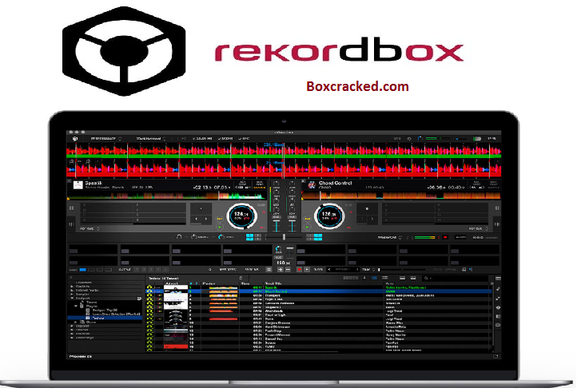Click the sampler BPM SYNC button
This screenshot has height=392, width=577.
click(x=228, y=270)
